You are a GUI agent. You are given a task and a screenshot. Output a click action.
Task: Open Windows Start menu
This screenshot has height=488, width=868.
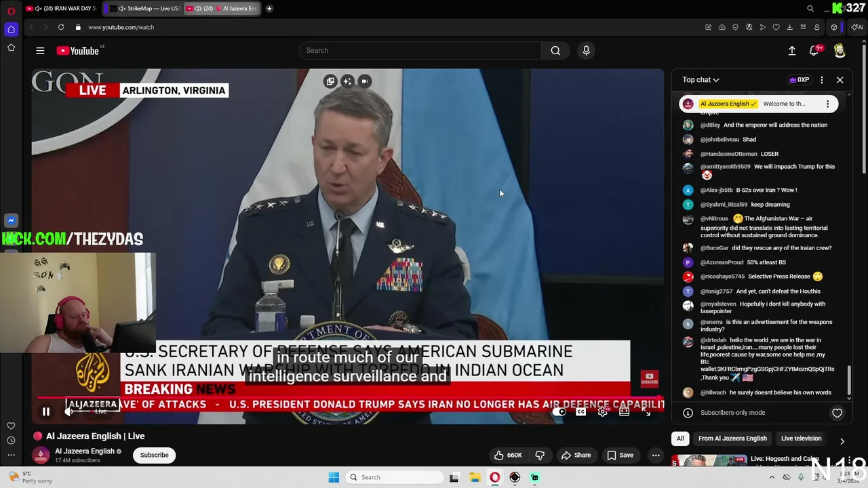coord(334,477)
